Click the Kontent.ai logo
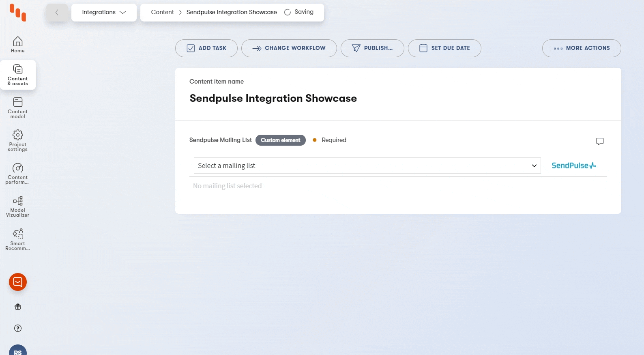The height and width of the screenshot is (355, 644). point(18,13)
